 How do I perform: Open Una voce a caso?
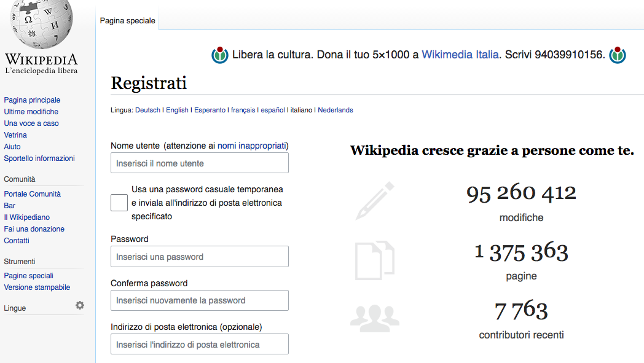pyautogui.click(x=31, y=123)
